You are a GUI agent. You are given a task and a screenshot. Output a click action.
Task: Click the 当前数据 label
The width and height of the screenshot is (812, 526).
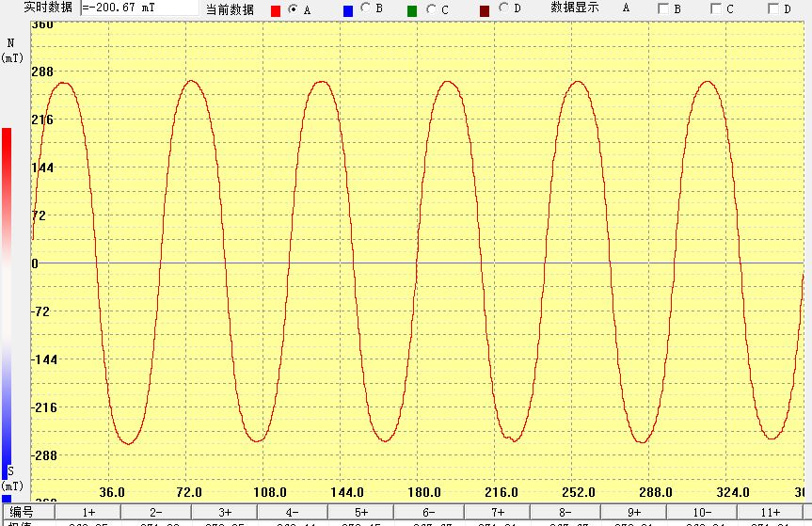230,9
